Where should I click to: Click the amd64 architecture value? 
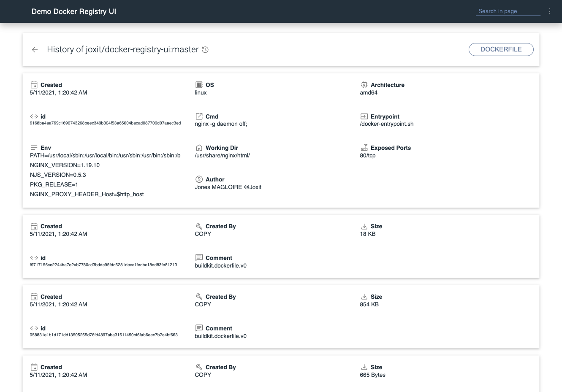click(369, 92)
